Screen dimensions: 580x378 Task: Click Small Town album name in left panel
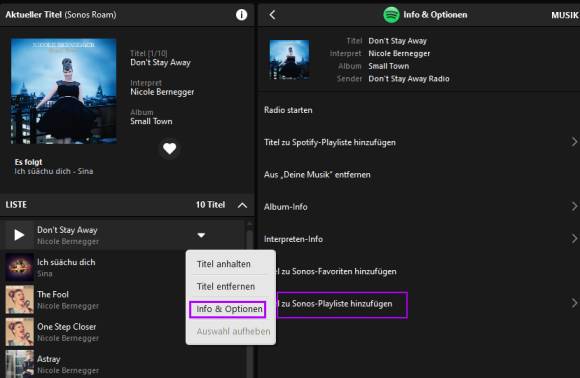151,121
